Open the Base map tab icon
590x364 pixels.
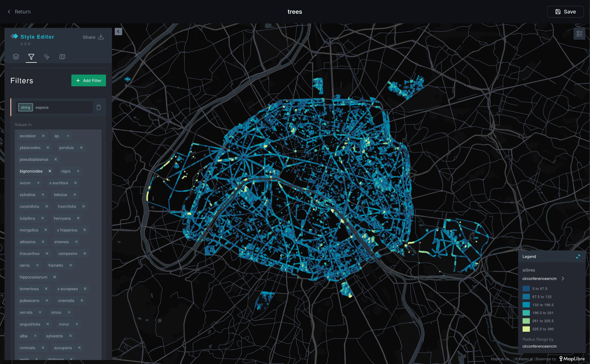click(62, 57)
